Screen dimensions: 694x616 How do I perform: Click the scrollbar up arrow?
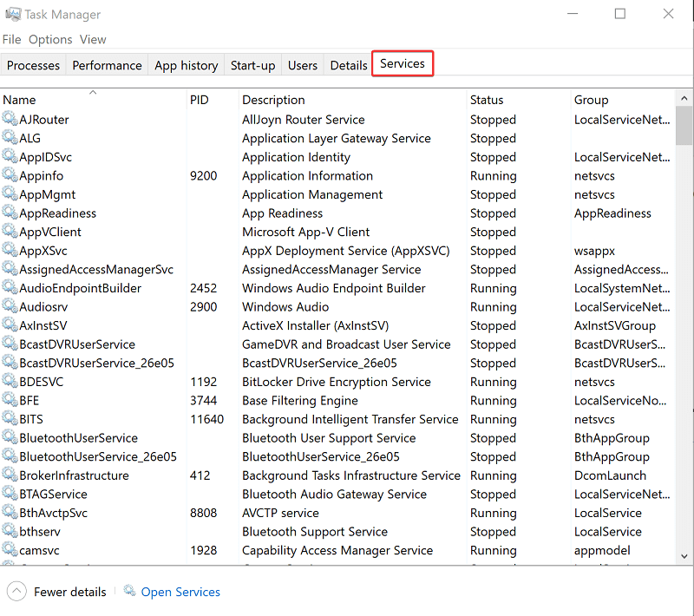[684, 98]
